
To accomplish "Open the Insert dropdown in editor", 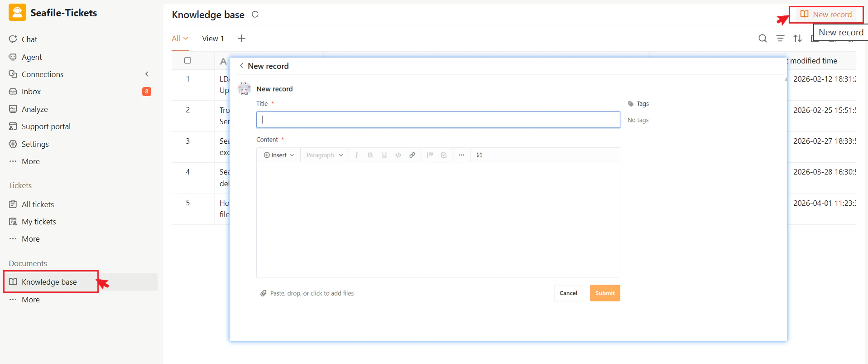I will click(279, 155).
